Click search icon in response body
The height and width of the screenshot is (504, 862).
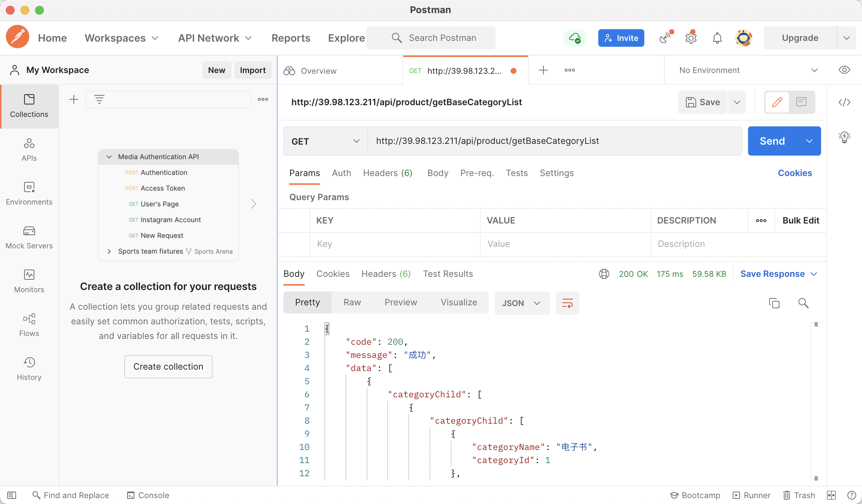[803, 303]
